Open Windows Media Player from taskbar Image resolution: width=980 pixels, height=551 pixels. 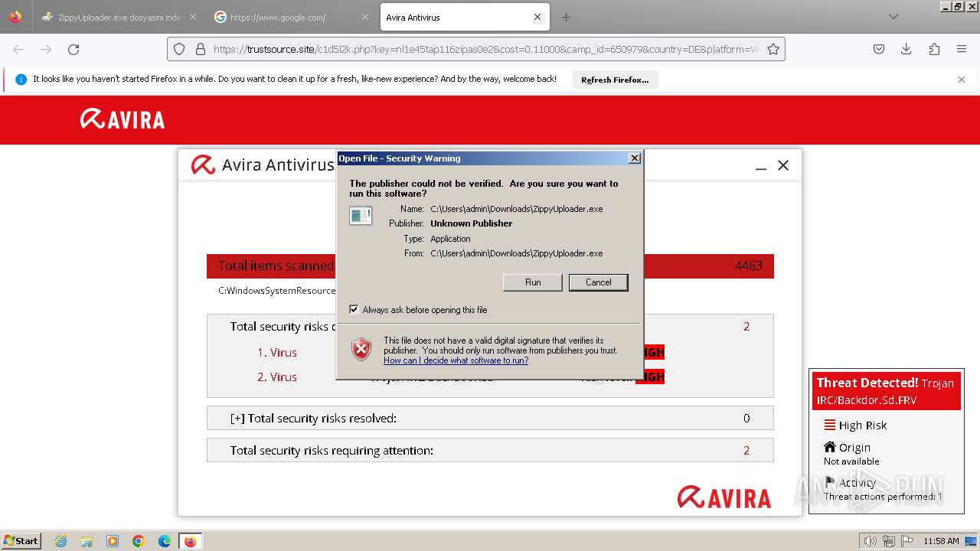tap(113, 541)
